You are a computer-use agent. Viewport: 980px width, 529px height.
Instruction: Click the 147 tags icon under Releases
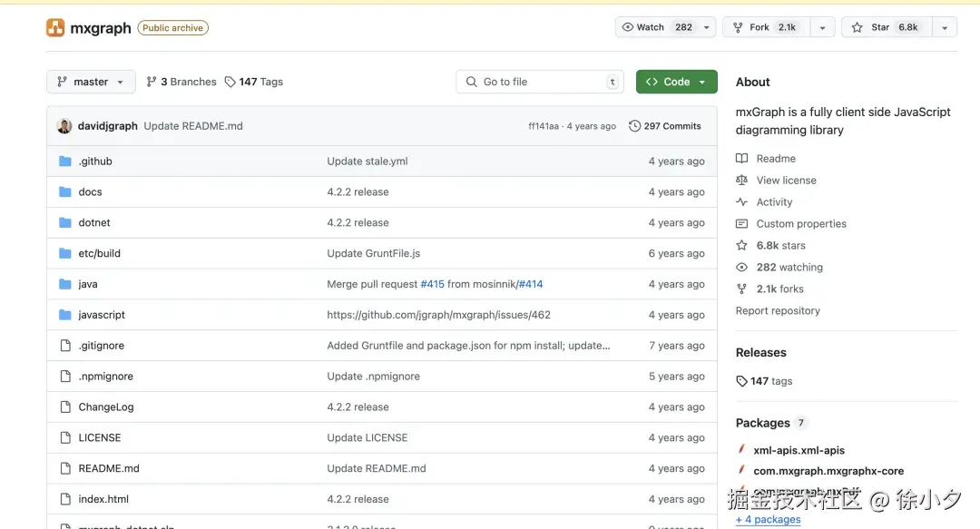742,381
